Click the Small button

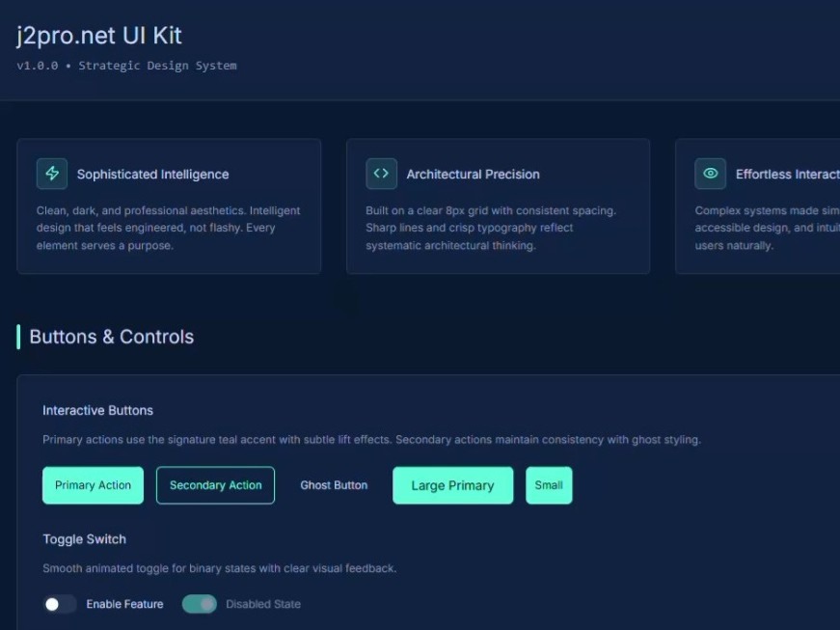[549, 485]
